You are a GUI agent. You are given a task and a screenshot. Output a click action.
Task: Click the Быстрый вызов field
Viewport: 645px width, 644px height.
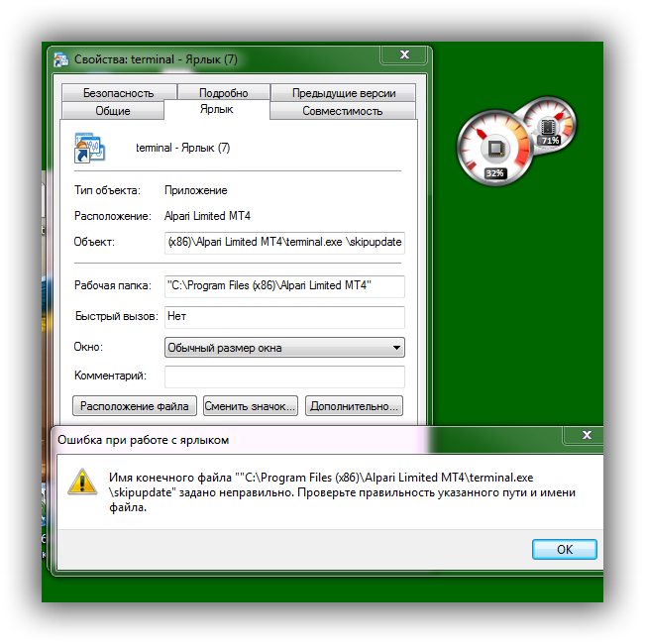coord(284,317)
